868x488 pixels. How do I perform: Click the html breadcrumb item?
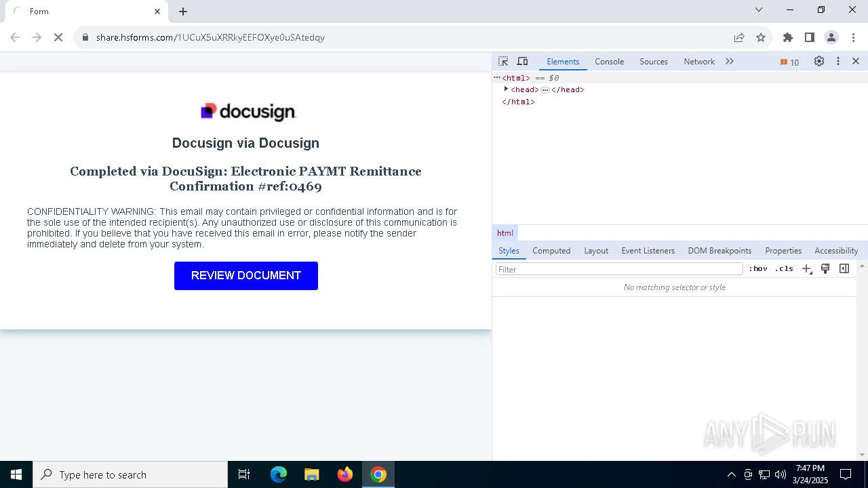(x=505, y=232)
